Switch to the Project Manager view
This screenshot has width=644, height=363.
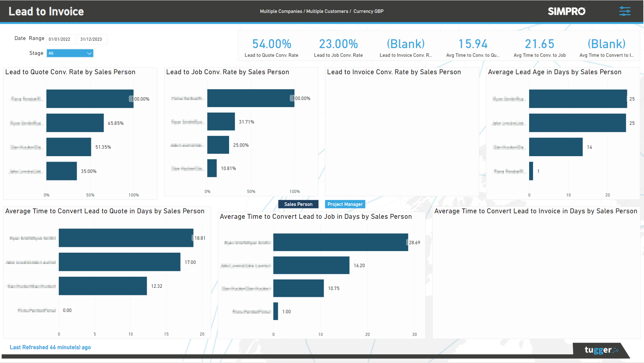coord(345,204)
